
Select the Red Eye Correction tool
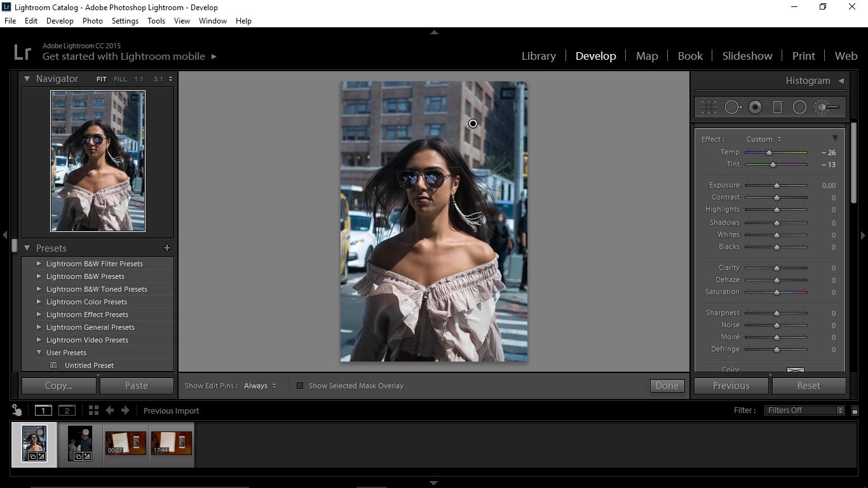[x=755, y=107]
